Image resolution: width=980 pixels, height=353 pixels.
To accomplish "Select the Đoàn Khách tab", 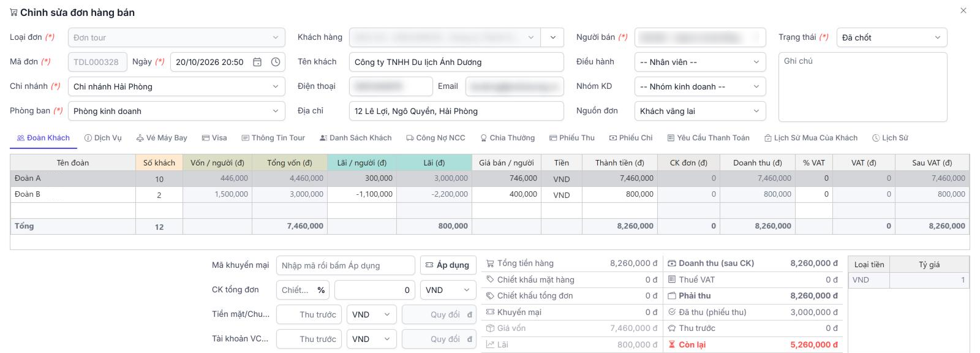I will [43, 138].
